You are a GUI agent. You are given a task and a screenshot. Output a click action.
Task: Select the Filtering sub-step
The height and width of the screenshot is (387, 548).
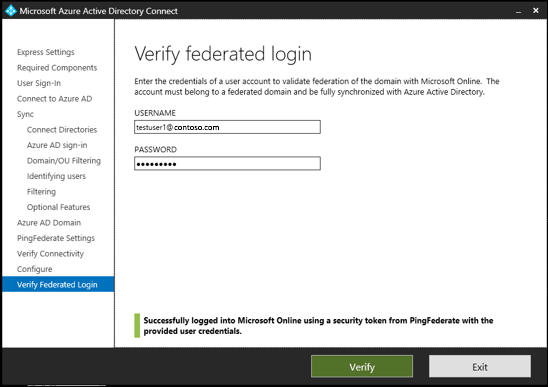coord(41,192)
